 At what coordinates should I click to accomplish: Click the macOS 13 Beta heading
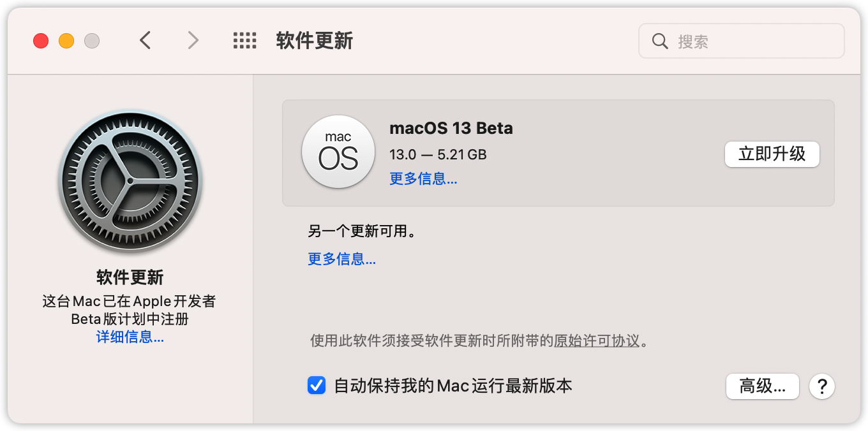coord(451,128)
